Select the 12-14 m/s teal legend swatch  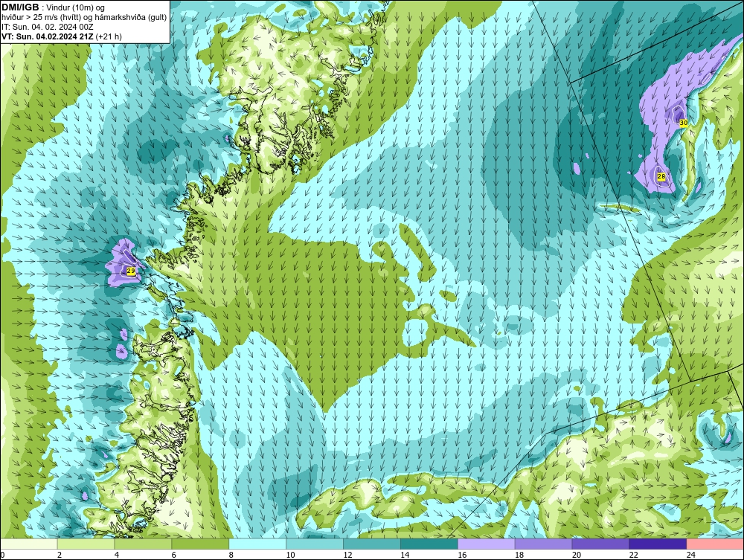(372, 544)
